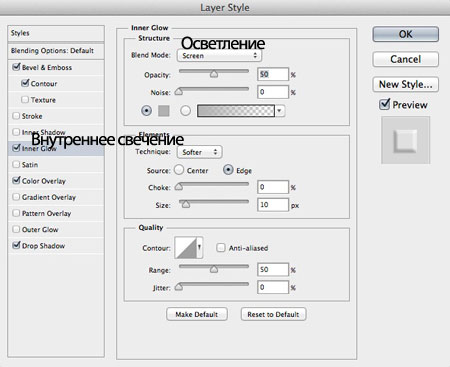The image size is (450, 367).
Task: Click the style preview thumbnail
Action: pyautogui.click(x=405, y=140)
